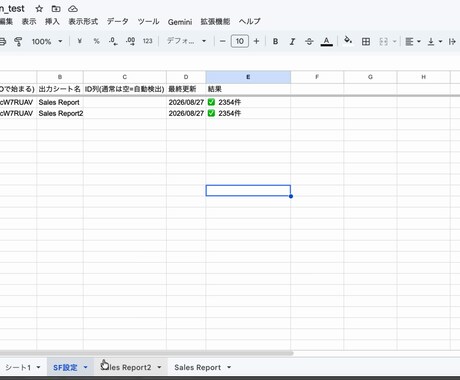
Task: Select column D header
Action: [186, 77]
